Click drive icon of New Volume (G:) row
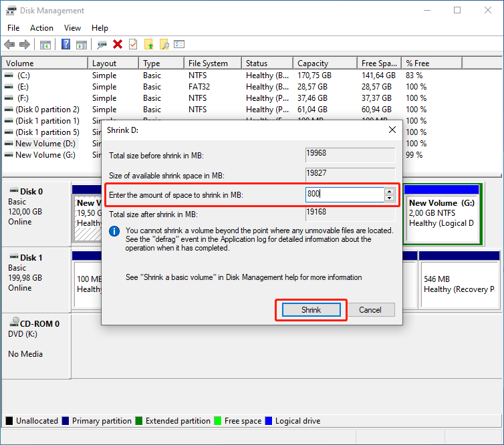 pos(9,155)
